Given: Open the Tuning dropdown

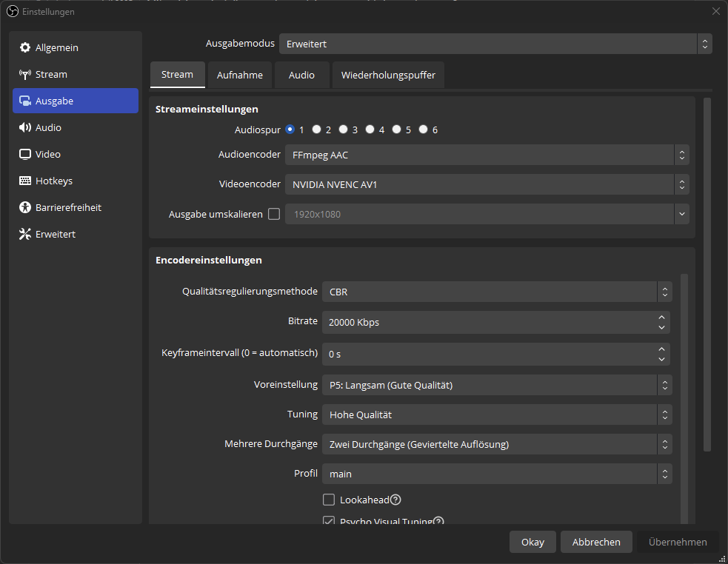Looking at the screenshot, I should coord(497,414).
